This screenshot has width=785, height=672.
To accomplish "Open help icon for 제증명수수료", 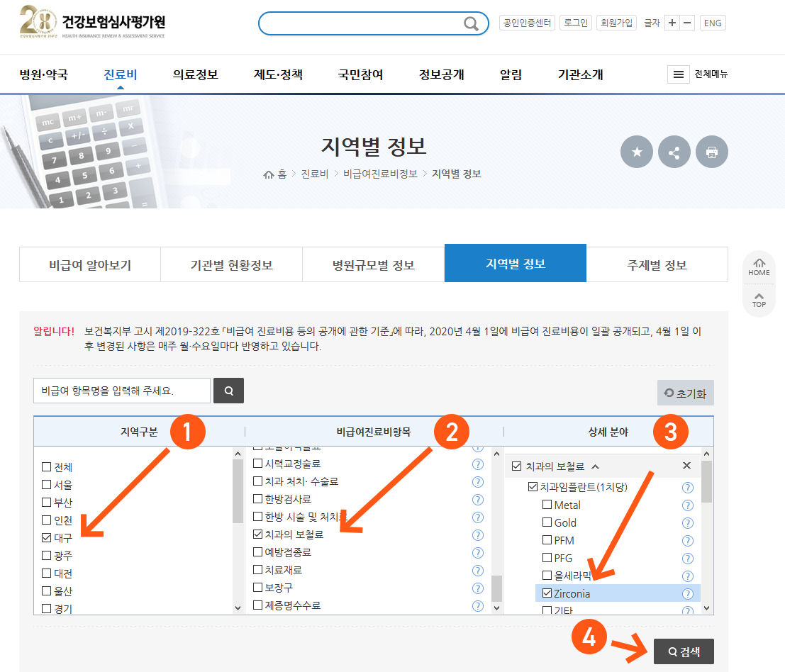I will pos(478,606).
